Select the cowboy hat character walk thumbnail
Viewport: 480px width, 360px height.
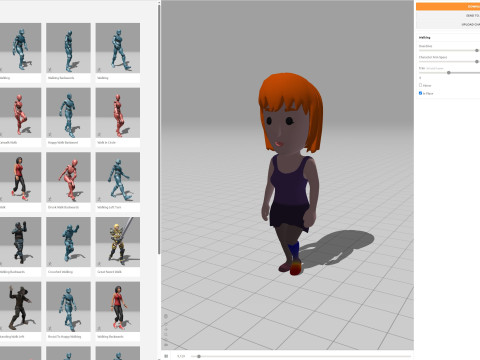(20, 307)
